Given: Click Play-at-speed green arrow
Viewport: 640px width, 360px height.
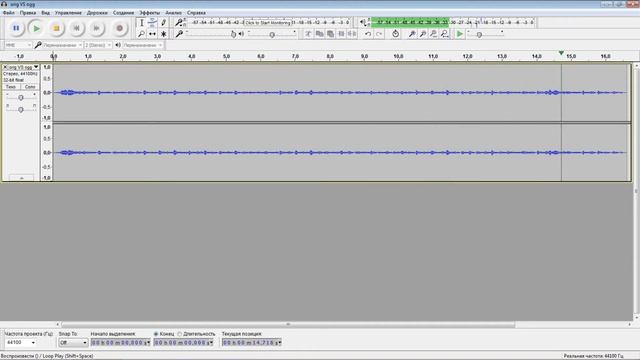Looking at the screenshot, I should point(460,34).
